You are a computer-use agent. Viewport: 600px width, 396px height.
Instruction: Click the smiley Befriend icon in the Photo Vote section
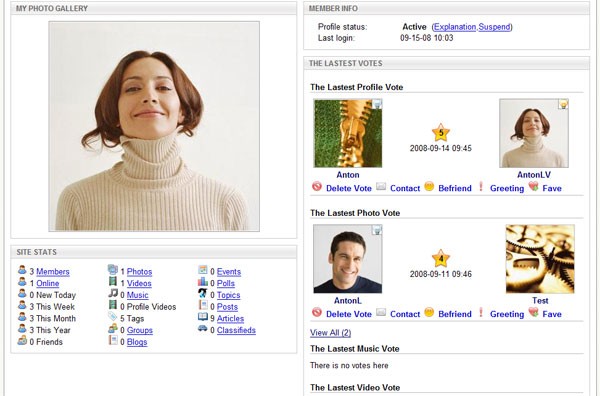pos(429,313)
